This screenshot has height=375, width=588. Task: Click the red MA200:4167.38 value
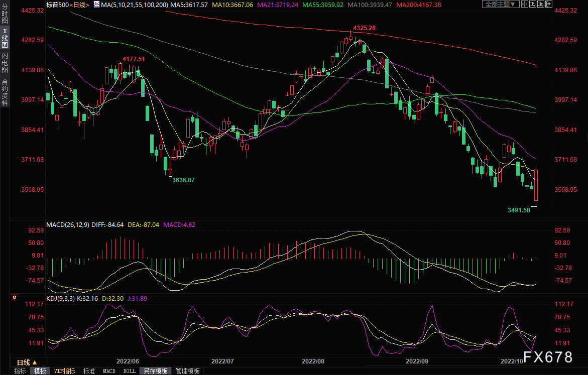(418, 5)
